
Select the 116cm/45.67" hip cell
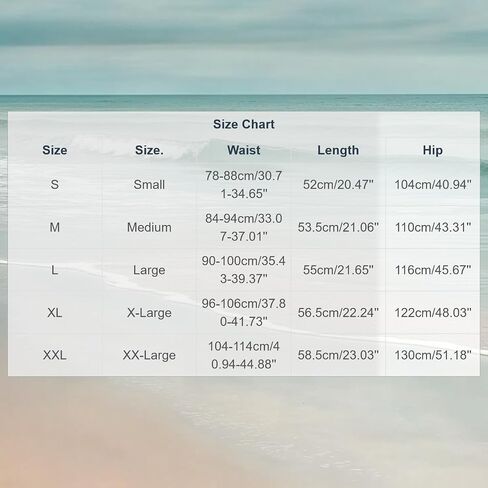(433, 270)
